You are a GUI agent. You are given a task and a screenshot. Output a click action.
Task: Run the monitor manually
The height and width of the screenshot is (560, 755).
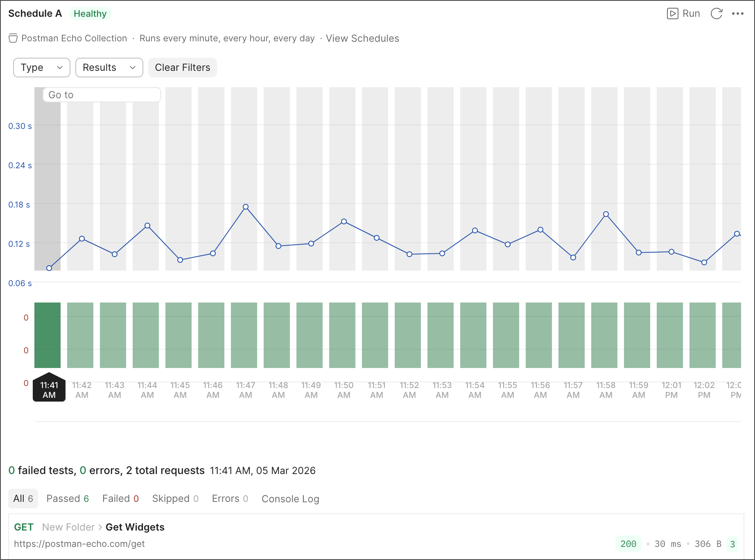click(683, 13)
